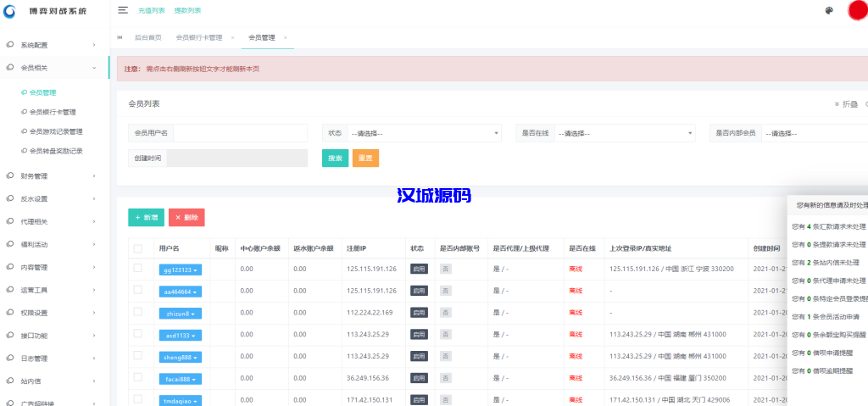Check the row checkbox for zhizun8
The width and height of the screenshot is (868, 406).
click(138, 312)
